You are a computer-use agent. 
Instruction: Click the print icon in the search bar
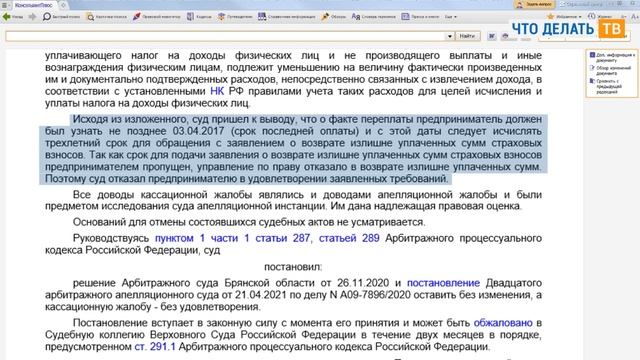[x=505, y=36]
